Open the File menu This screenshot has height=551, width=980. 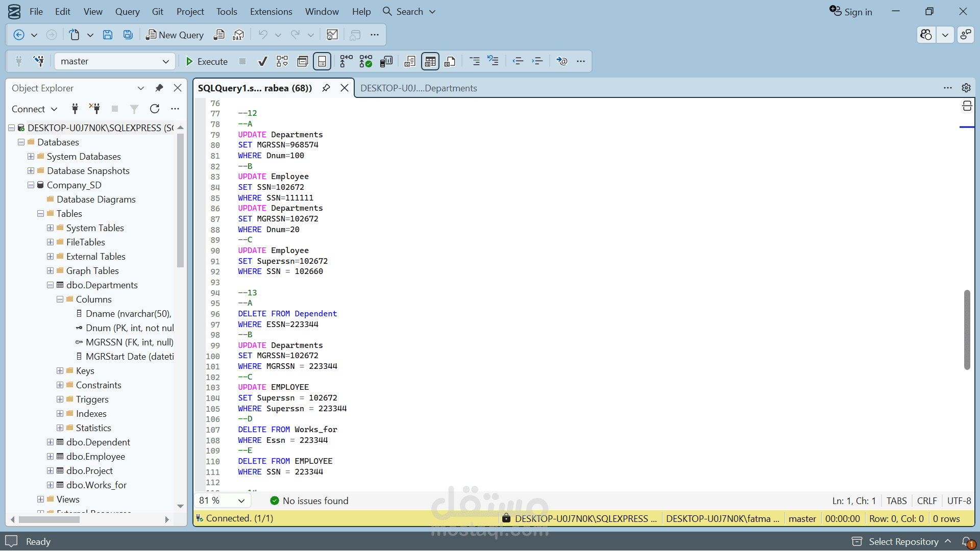pyautogui.click(x=36, y=12)
